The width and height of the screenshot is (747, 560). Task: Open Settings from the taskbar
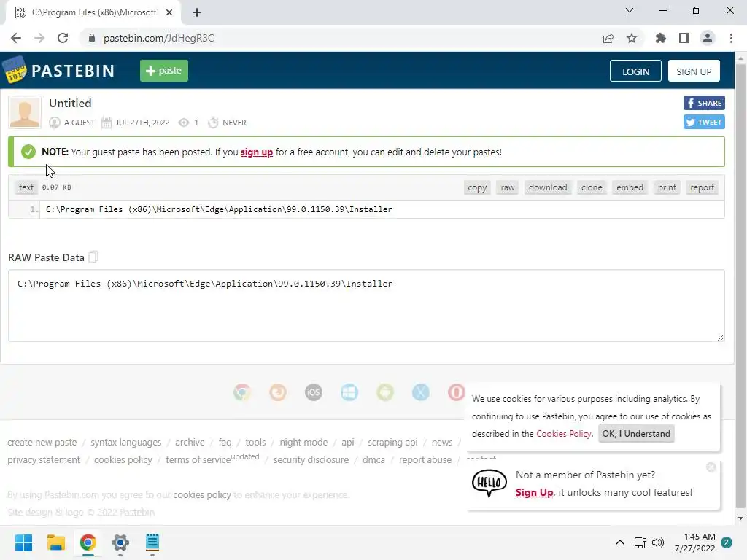pyautogui.click(x=120, y=542)
